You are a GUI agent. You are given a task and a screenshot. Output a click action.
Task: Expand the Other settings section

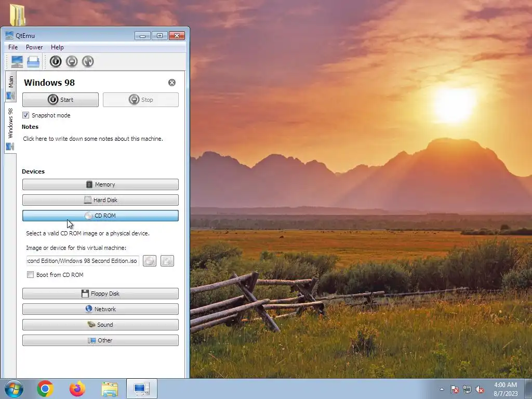click(x=100, y=341)
